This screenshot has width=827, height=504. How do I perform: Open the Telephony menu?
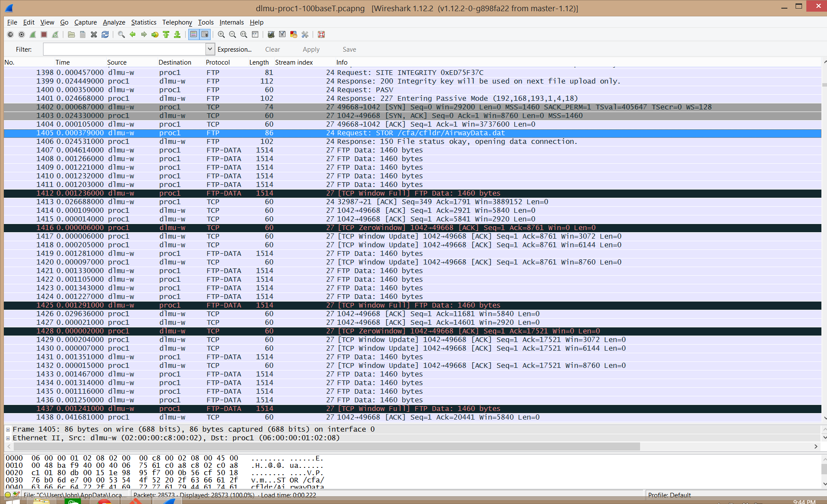177,22
